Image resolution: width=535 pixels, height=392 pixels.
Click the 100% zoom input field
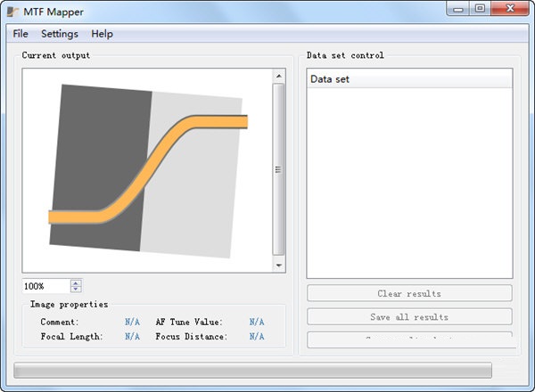pyautogui.click(x=46, y=286)
